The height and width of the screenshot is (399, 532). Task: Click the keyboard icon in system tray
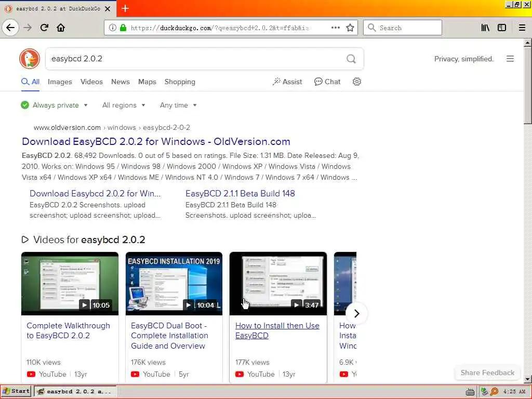pyautogui.click(x=470, y=392)
